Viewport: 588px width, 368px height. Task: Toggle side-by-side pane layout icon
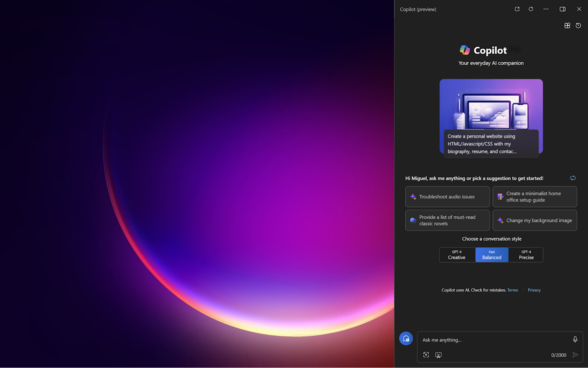562,9
